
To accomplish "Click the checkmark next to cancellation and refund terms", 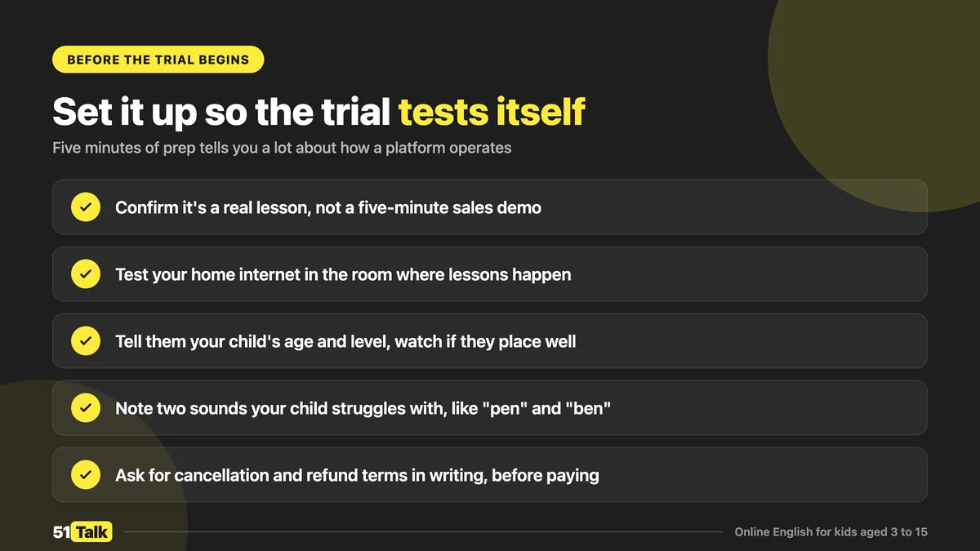I will (x=85, y=475).
